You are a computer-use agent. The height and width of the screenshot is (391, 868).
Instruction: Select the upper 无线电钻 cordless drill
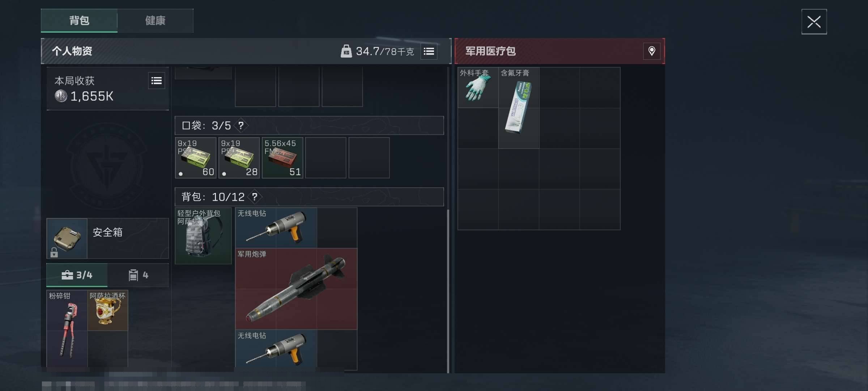(276, 228)
